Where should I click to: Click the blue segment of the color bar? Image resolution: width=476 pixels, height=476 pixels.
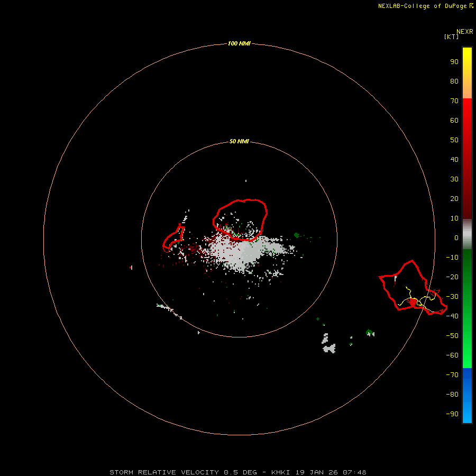point(467,395)
